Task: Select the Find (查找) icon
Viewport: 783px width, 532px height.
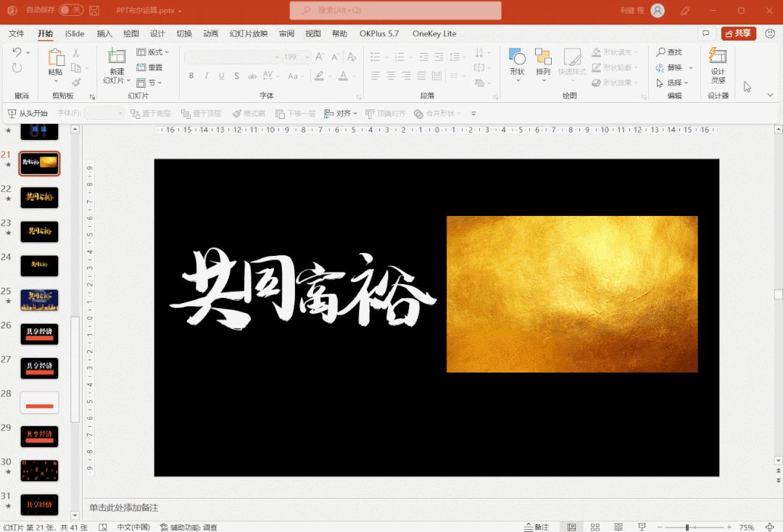Action: 673,53
